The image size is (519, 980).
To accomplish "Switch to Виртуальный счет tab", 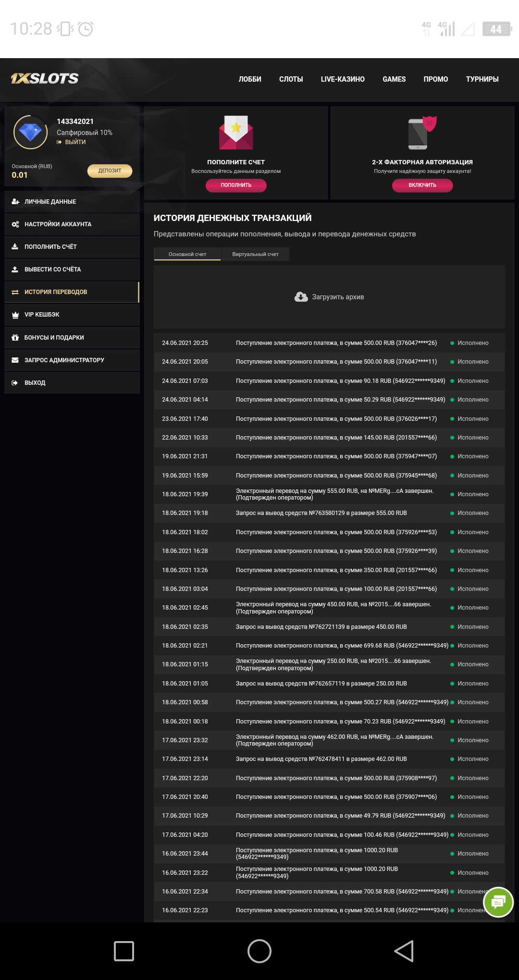I will 255,254.
